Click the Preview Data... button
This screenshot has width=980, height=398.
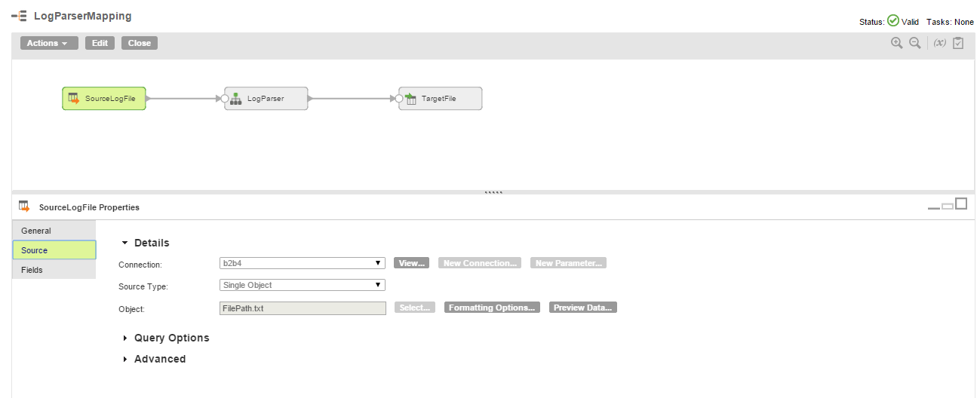pos(583,308)
